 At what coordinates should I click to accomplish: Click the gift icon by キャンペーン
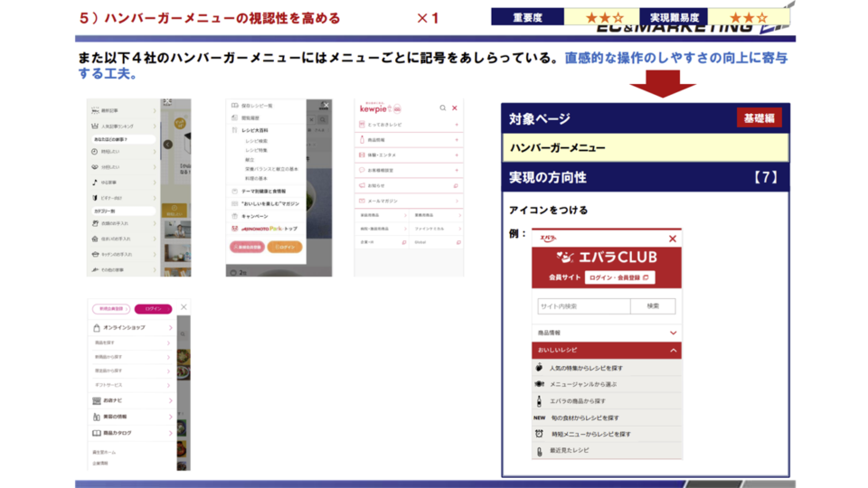[235, 216]
